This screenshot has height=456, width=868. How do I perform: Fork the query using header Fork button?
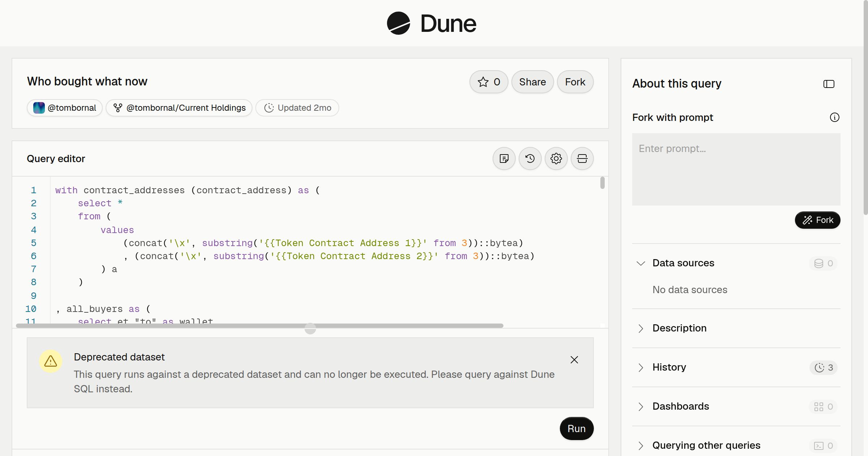coord(575,82)
